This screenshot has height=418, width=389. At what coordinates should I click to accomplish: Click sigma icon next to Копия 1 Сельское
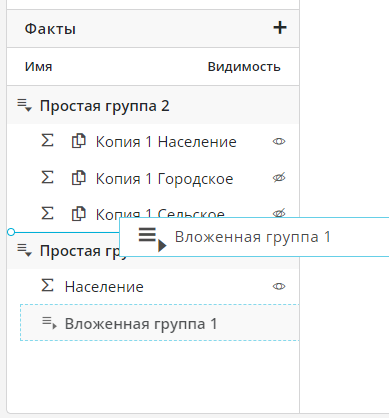point(47,213)
